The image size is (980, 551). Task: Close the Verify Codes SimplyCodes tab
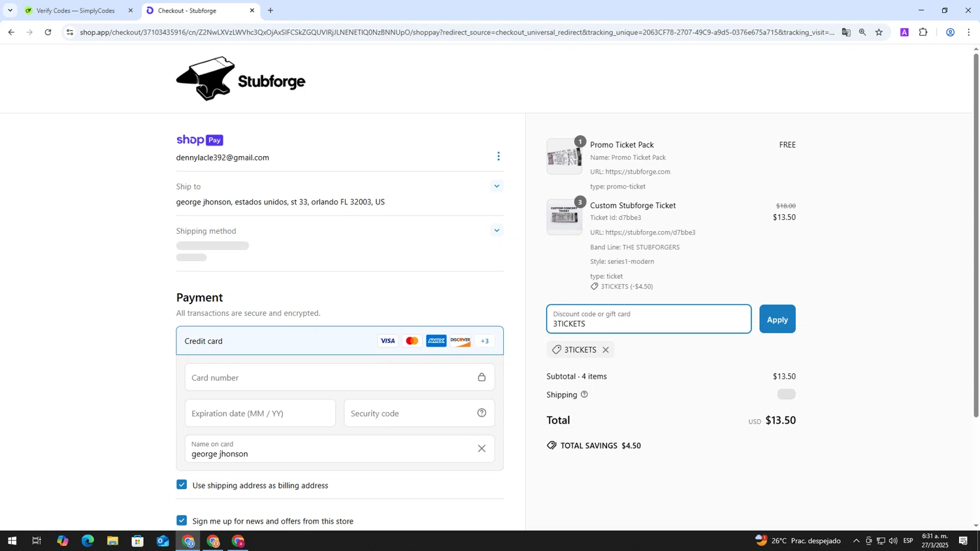[131, 10]
